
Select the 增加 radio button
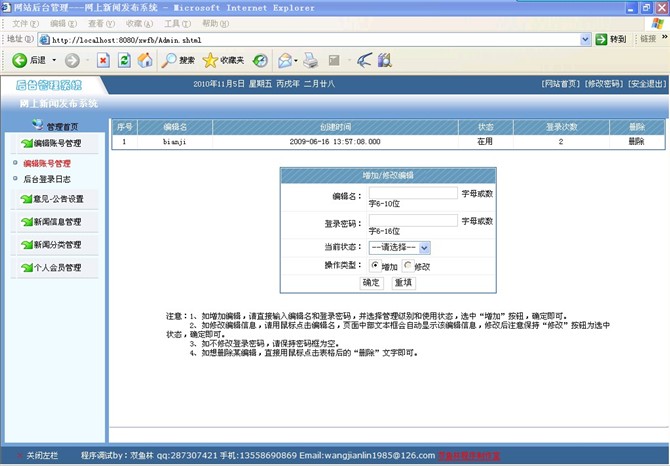375,265
